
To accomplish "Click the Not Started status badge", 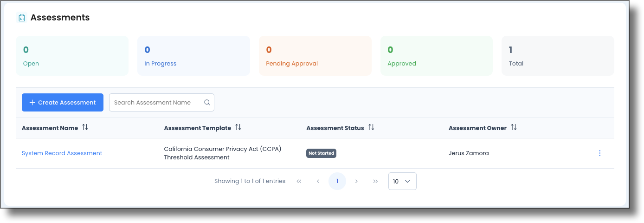I will tap(321, 153).
